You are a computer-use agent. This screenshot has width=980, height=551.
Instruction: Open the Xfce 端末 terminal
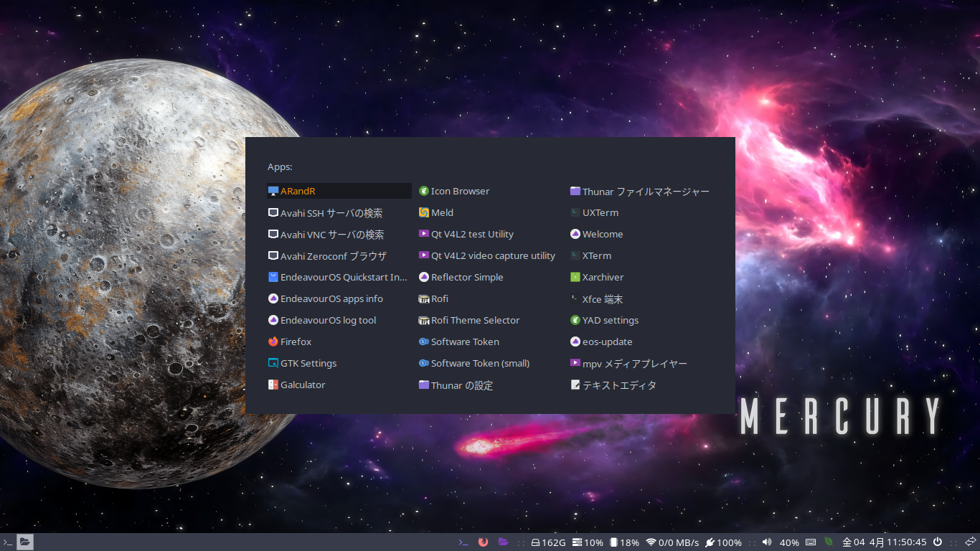[x=602, y=299]
